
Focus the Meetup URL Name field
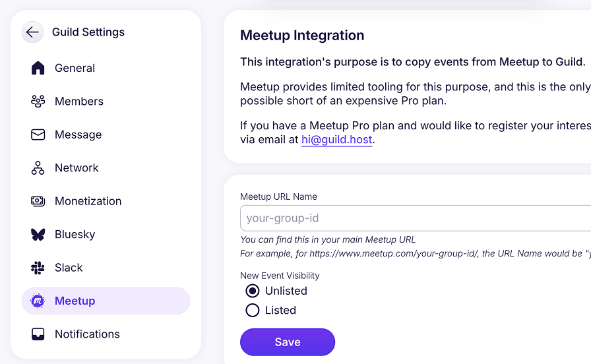pos(416,218)
